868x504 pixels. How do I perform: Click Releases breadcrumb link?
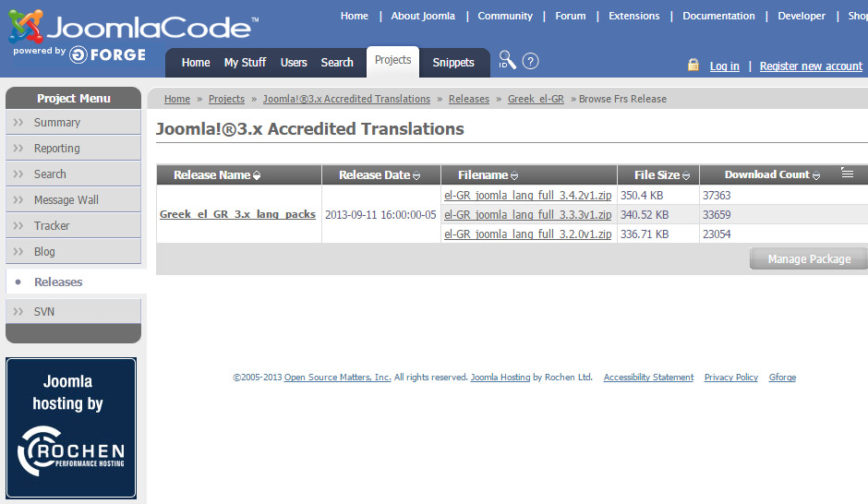click(x=469, y=99)
